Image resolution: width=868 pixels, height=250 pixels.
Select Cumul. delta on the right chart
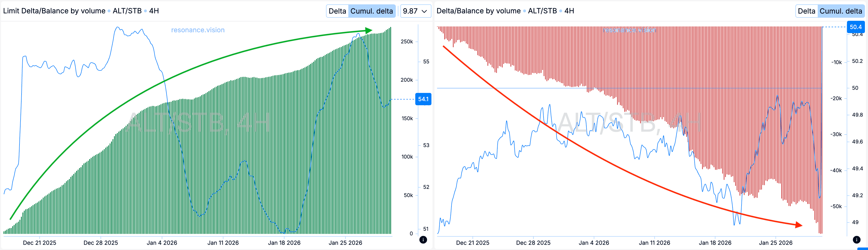[840, 11]
